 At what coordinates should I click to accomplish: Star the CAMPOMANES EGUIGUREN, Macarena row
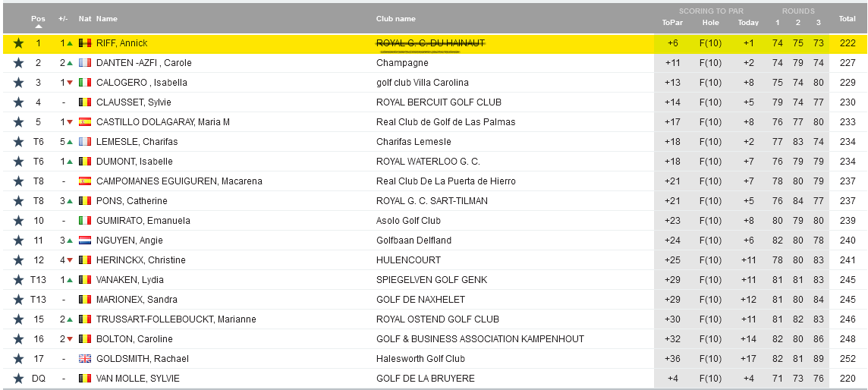click(x=18, y=181)
